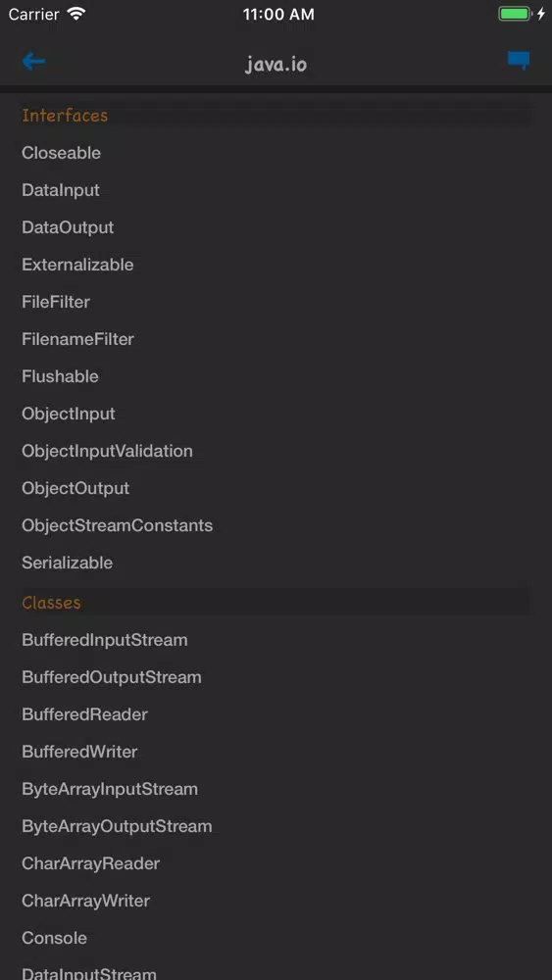Viewport: 552px width, 980px height.
Task: Open ObjectStreamConstants interface
Action: [117, 525]
